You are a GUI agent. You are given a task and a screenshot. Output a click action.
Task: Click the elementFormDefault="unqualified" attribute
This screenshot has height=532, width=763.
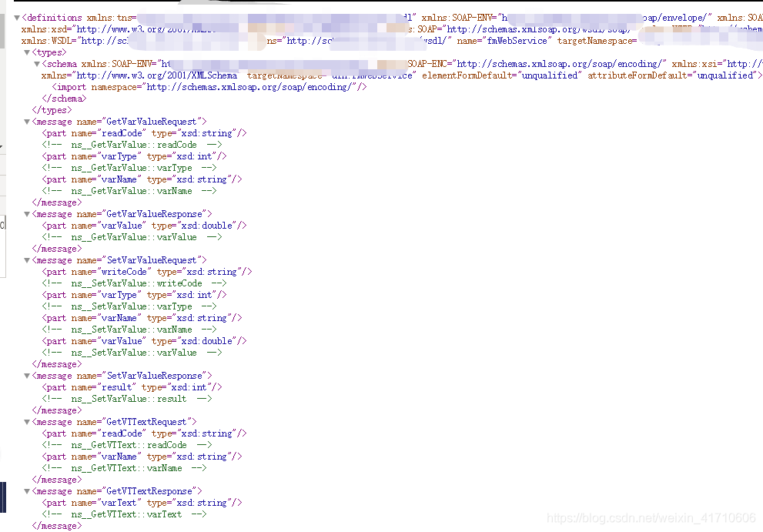502,75
